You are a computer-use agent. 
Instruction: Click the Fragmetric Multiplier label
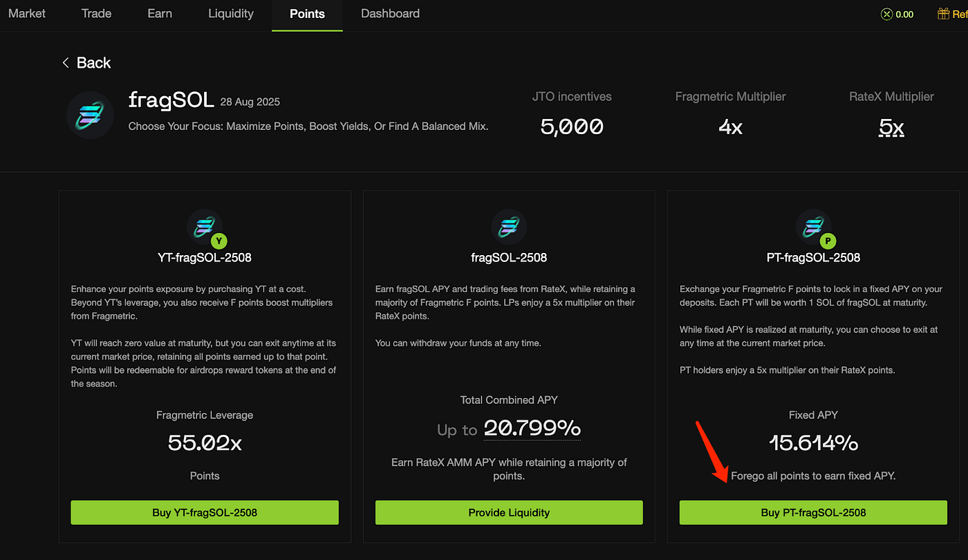pos(730,97)
